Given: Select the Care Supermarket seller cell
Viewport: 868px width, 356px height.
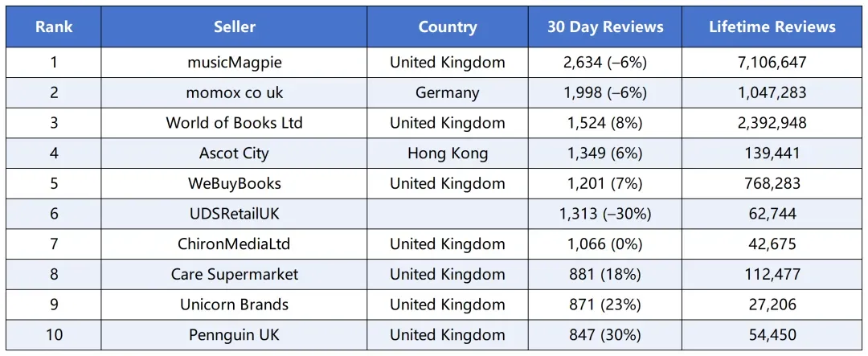Looking at the screenshot, I should 234,275.
